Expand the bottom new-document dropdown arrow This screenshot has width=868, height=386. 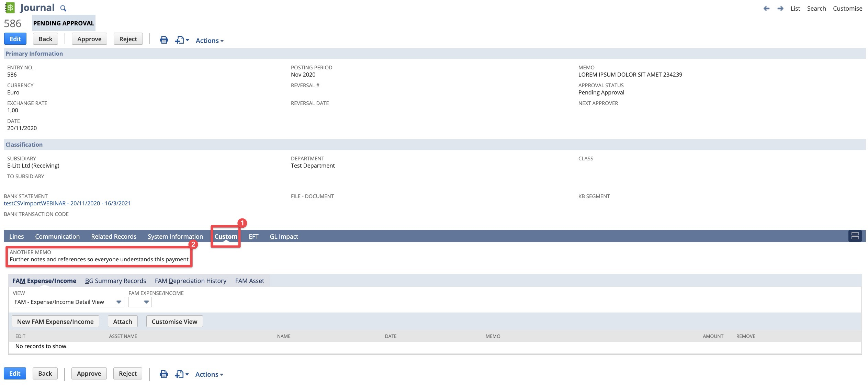tap(187, 374)
